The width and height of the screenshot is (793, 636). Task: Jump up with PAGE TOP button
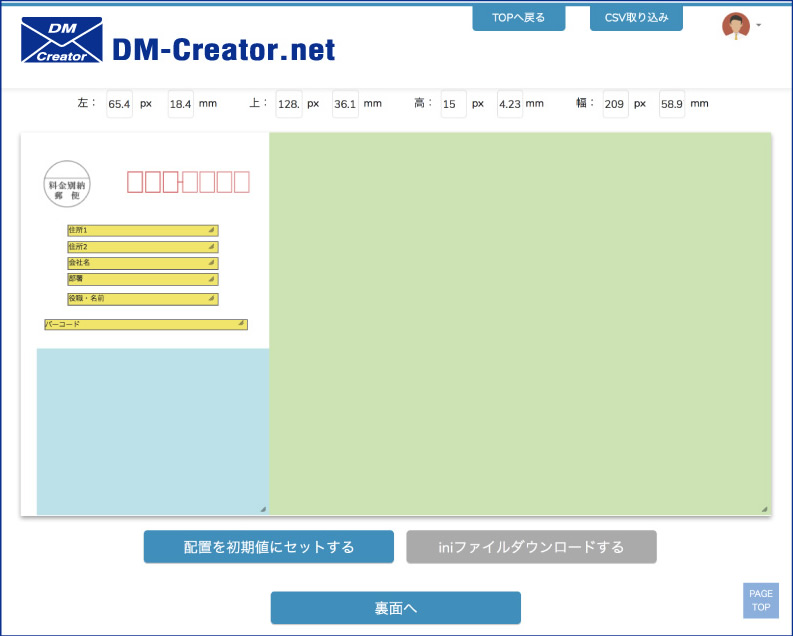coord(761,600)
